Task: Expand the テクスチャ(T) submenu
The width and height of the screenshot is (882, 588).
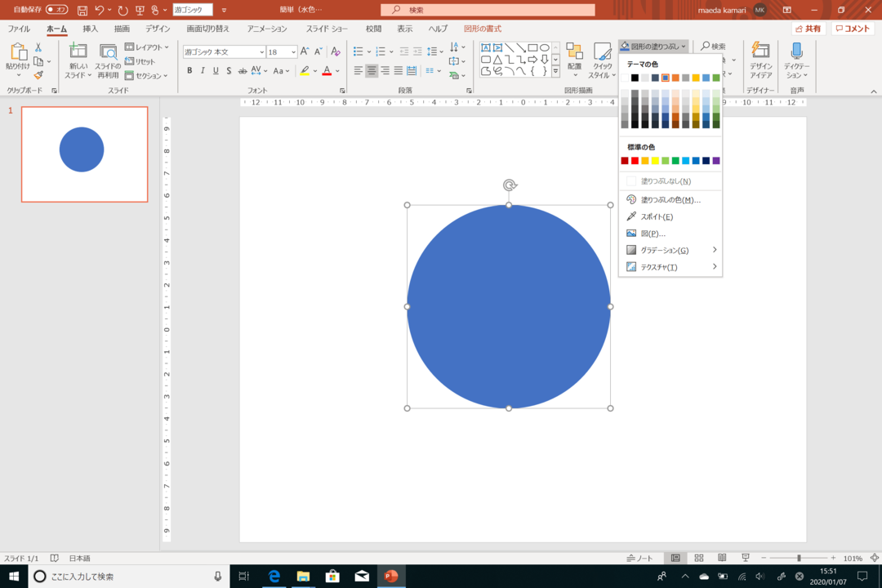Action: pos(670,267)
